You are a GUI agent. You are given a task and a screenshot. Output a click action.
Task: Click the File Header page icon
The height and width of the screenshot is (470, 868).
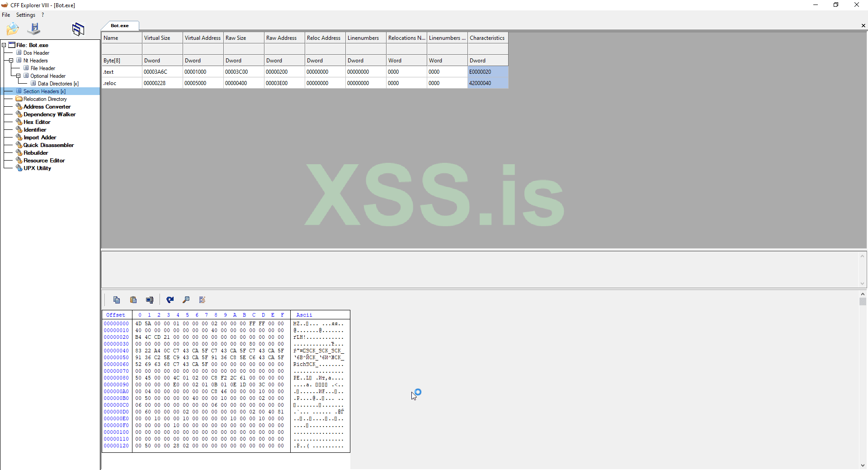point(26,68)
